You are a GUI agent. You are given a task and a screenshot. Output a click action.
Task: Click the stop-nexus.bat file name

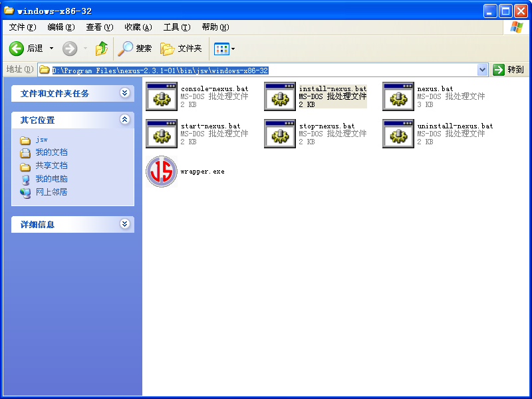point(327,126)
